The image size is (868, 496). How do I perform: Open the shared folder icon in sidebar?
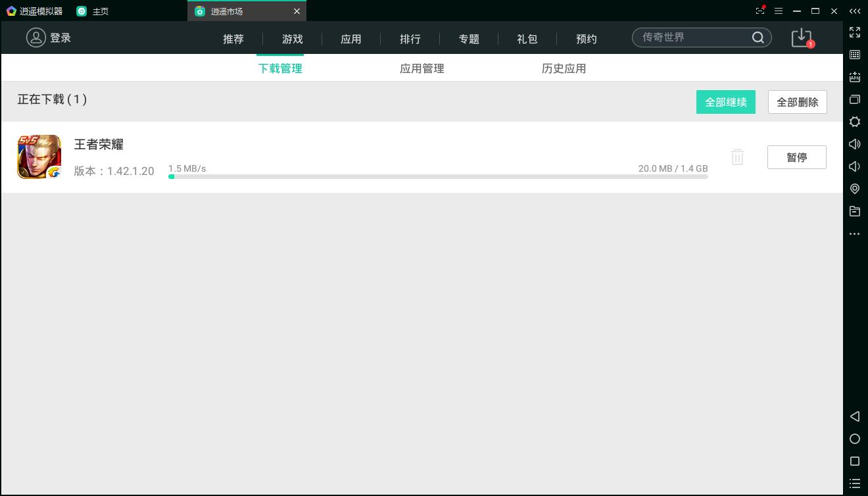coord(855,211)
